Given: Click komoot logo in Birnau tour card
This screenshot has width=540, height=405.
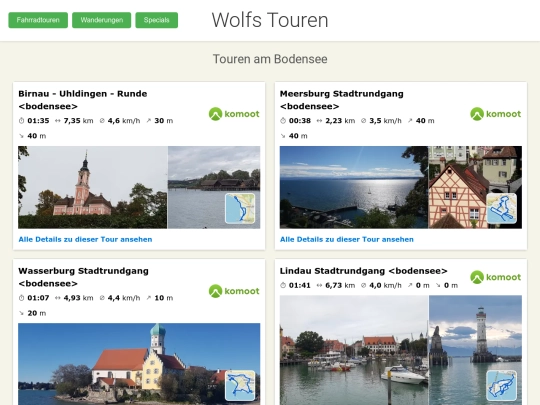Looking at the screenshot, I should pos(234,114).
